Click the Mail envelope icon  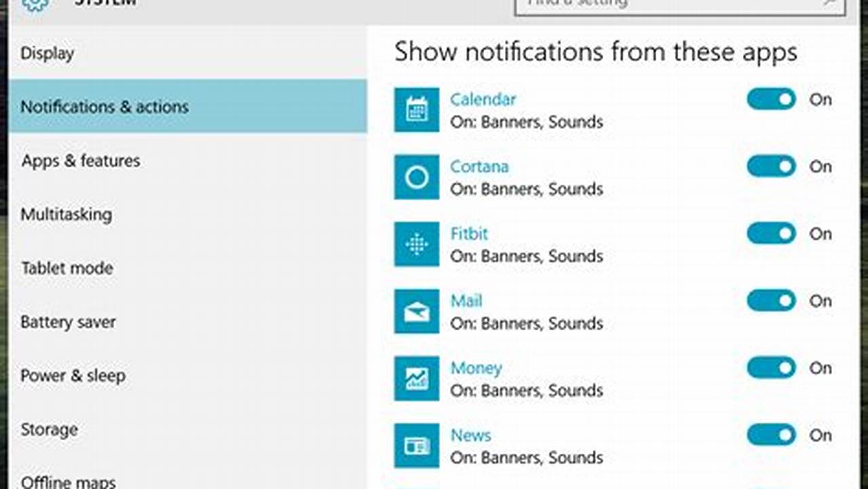pyautogui.click(x=416, y=312)
